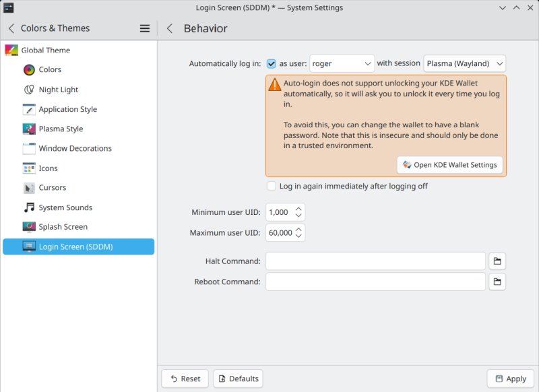539x392 pixels.
Task: Apply the login screen changes
Action: 510,379
